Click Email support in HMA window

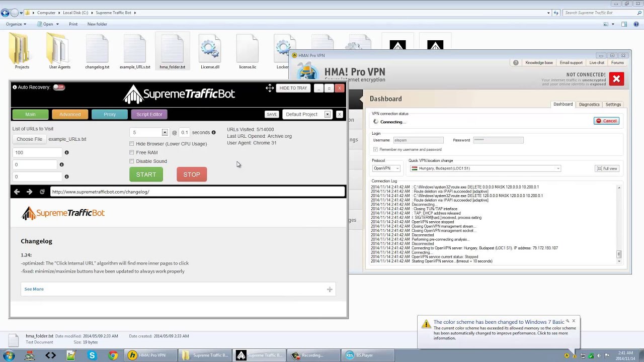point(571,63)
